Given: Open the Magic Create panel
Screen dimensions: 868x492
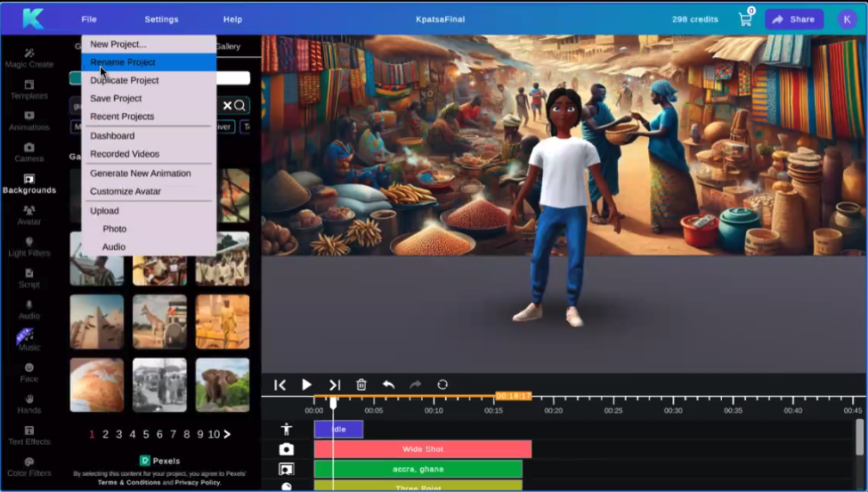Looking at the screenshot, I should point(28,57).
